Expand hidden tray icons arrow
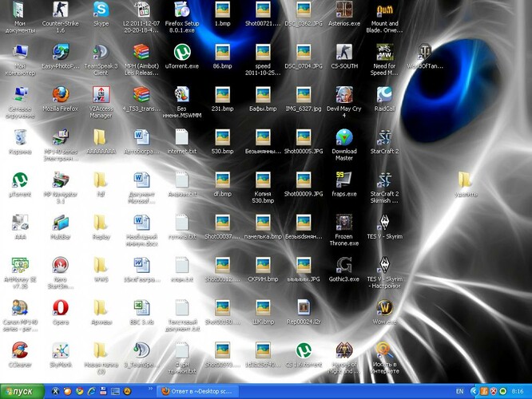This screenshot has height=399, width=532. 474,392
